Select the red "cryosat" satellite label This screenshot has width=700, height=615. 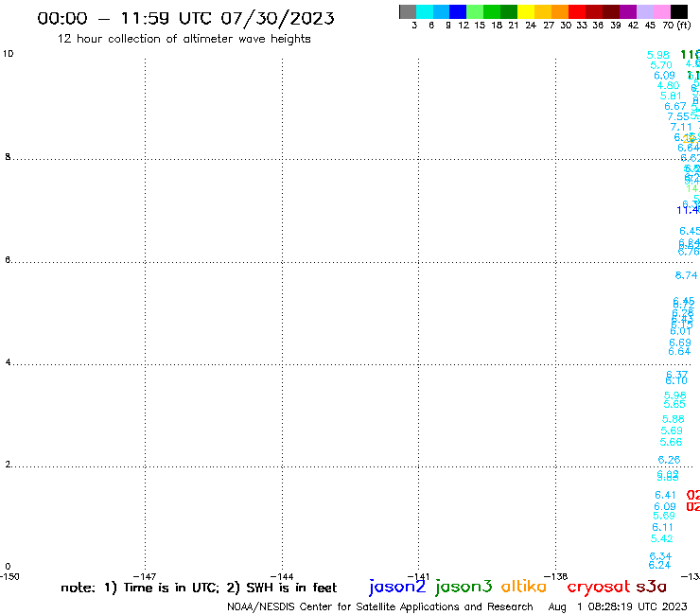coord(599,587)
